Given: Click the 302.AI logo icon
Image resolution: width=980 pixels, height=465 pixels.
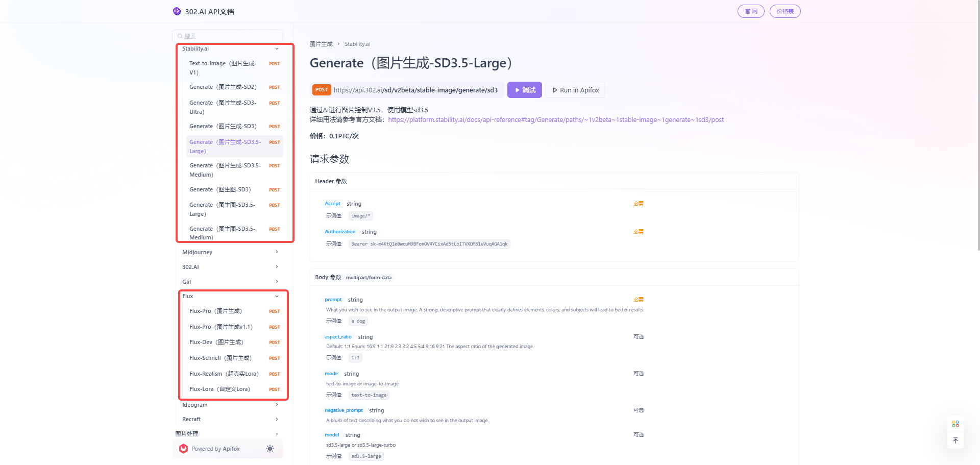Looking at the screenshot, I should [x=177, y=11].
